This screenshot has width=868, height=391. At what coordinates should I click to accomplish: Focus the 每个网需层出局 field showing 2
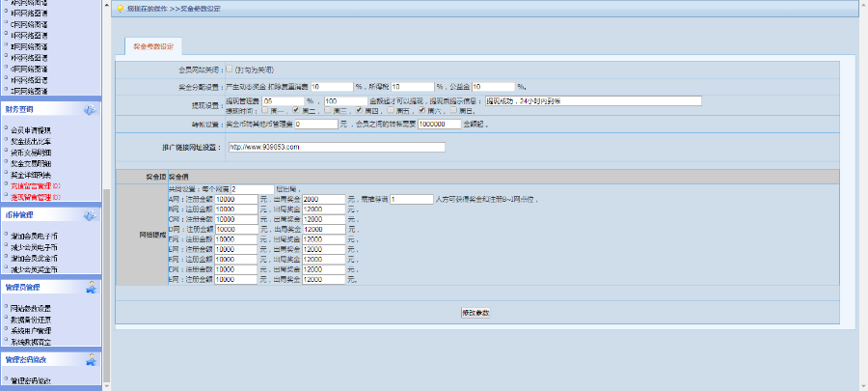pos(253,189)
